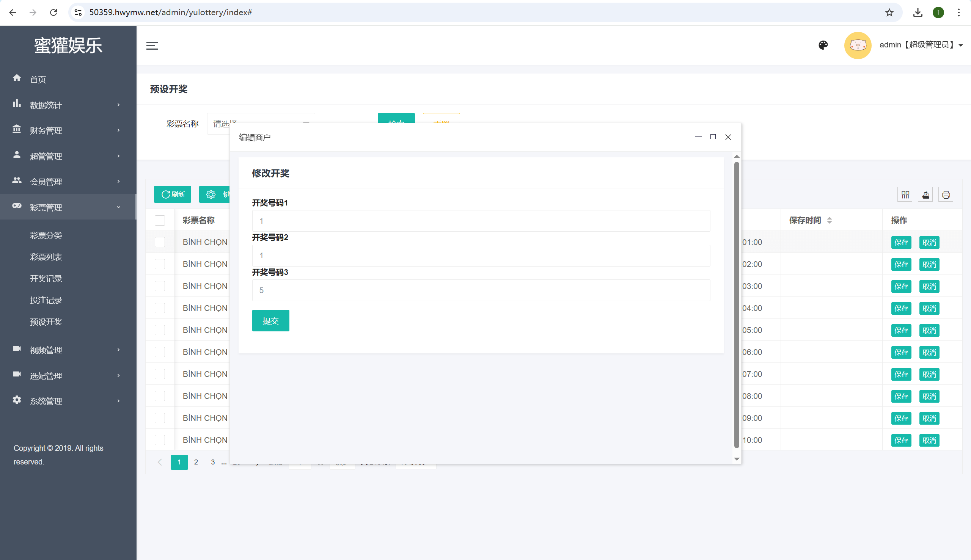Click the admin pig avatar
Viewport: 971px width, 560px height.
(x=858, y=45)
